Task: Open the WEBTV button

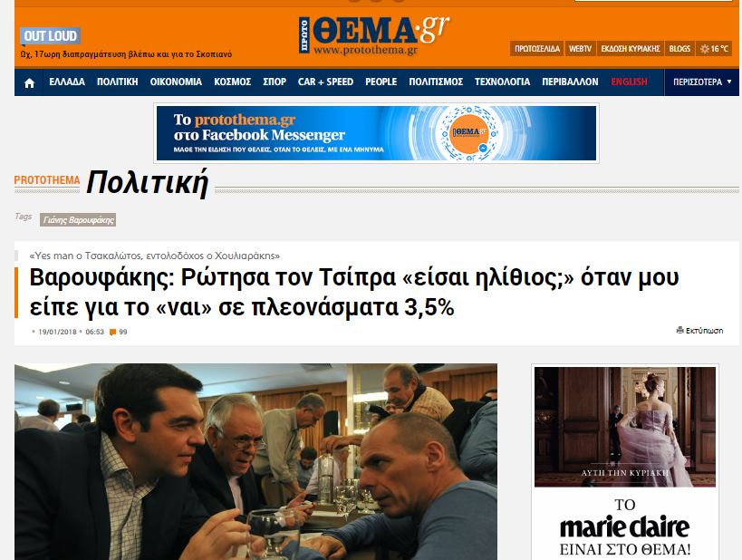Action: point(580,49)
